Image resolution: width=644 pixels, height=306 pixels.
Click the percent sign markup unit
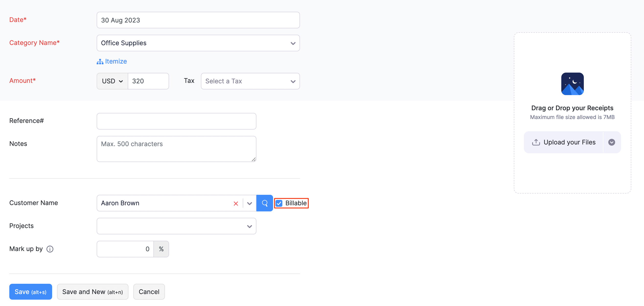click(161, 249)
